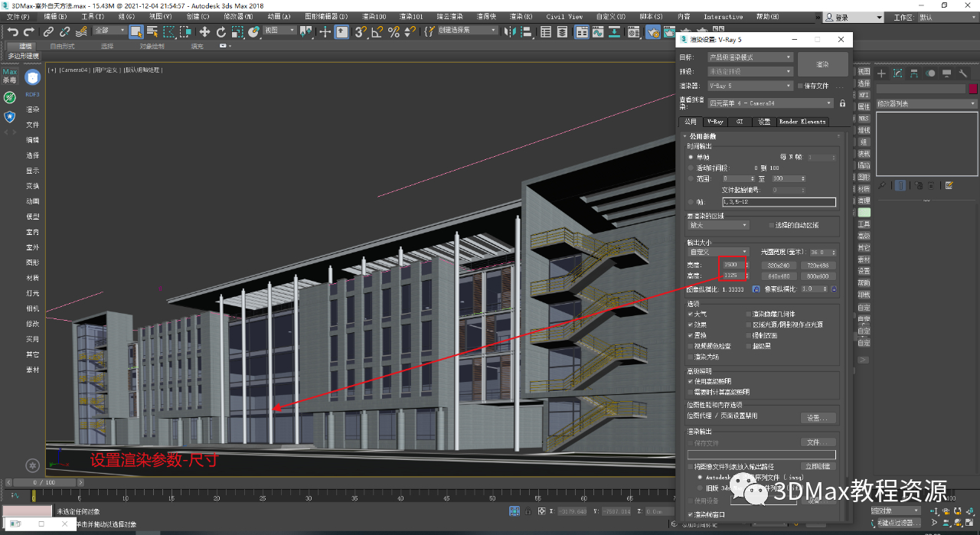Switch to the Render Elements tab
Viewport: 980px width, 535px height.
[802, 121]
